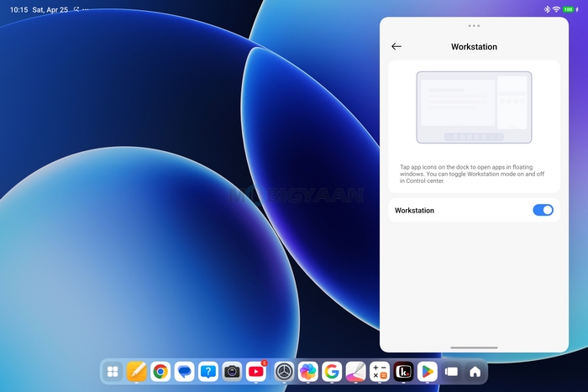Go back from the Workstation page
The height and width of the screenshot is (392, 588).
click(x=396, y=46)
